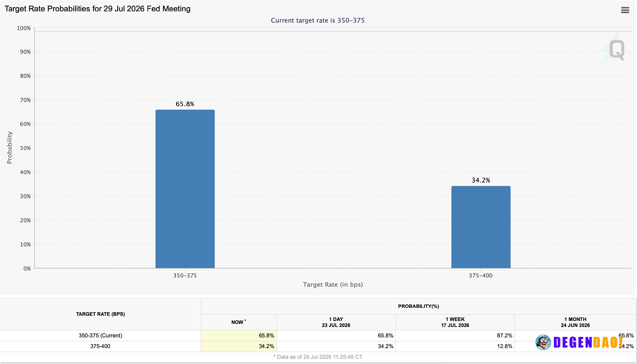The height and width of the screenshot is (364, 637).
Task: Select the 65.8% bar data label
Action: click(185, 104)
